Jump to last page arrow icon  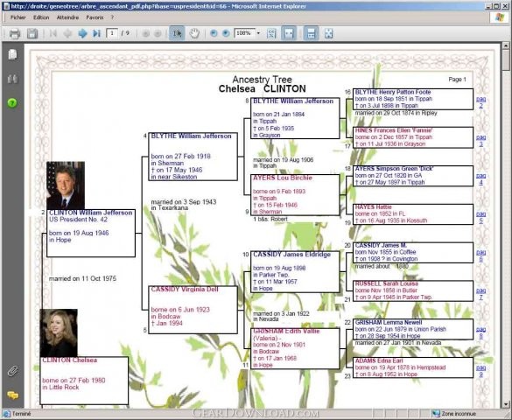(96, 33)
